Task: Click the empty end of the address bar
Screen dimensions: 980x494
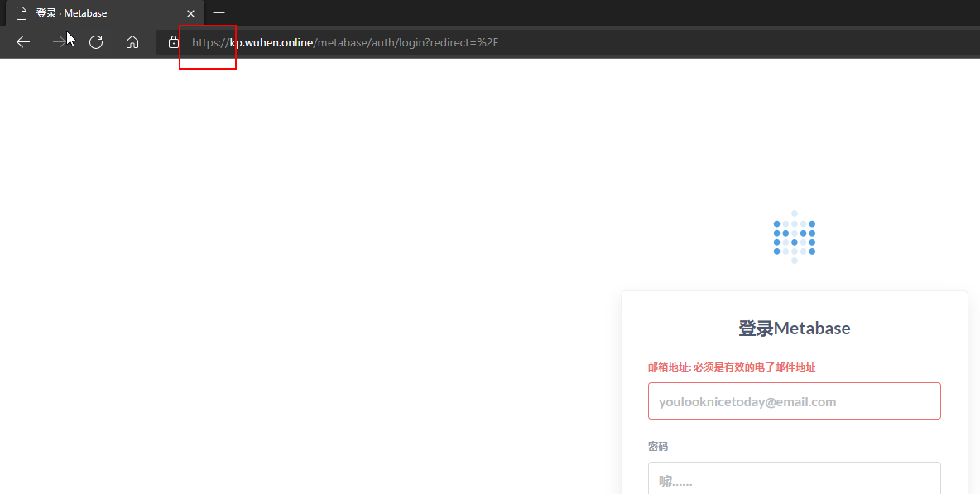Action: [x=745, y=42]
